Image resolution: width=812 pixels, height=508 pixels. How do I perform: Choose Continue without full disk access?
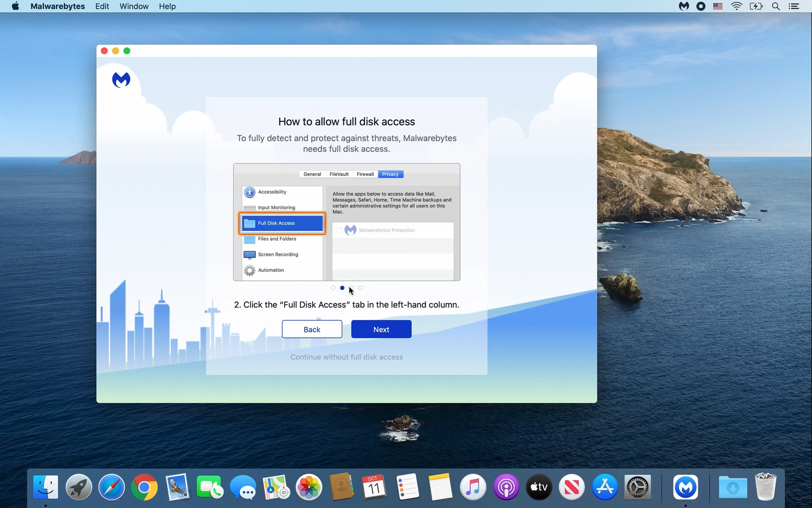pyautogui.click(x=347, y=357)
